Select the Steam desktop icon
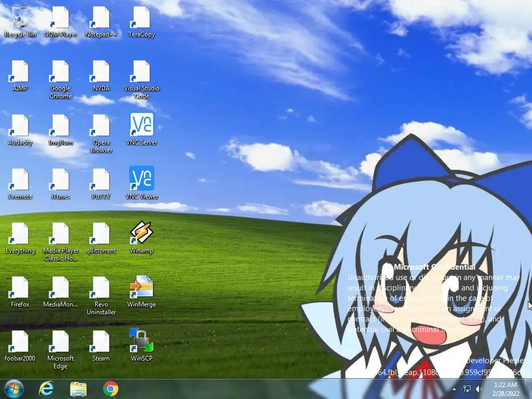The width and height of the screenshot is (532, 399). [101, 345]
